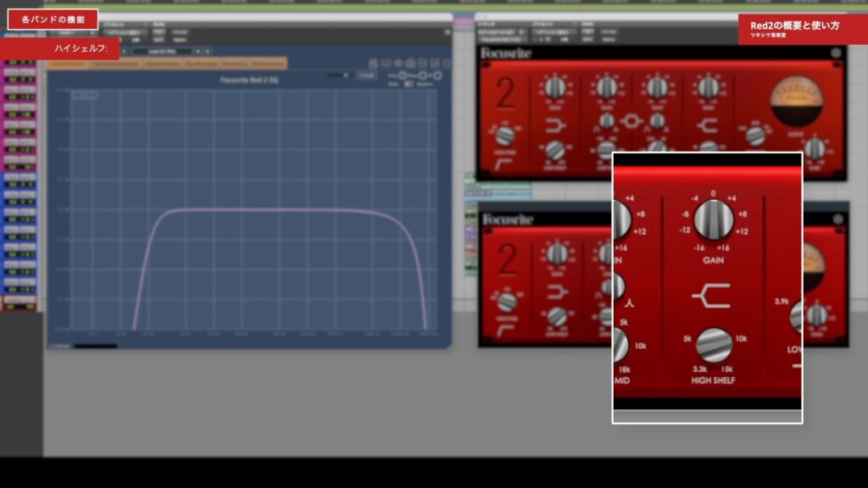Image resolution: width=868 pixels, height=488 pixels.
Task: Click the EQ response curve in the analyzer graph
Action: tap(281, 210)
